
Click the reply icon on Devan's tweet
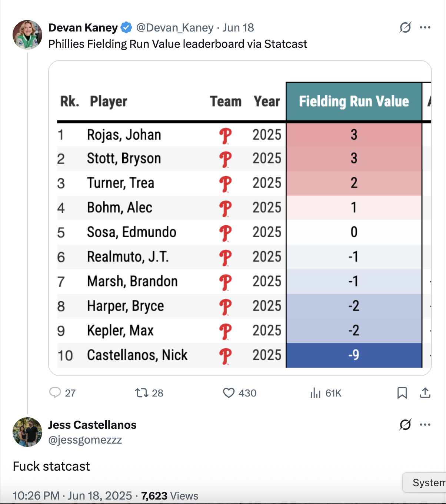click(x=55, y=392)
